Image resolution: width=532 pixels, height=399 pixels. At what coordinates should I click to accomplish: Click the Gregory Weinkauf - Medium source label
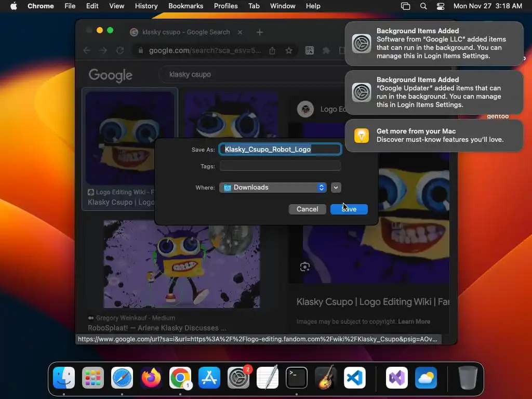[x=136, y=318]
